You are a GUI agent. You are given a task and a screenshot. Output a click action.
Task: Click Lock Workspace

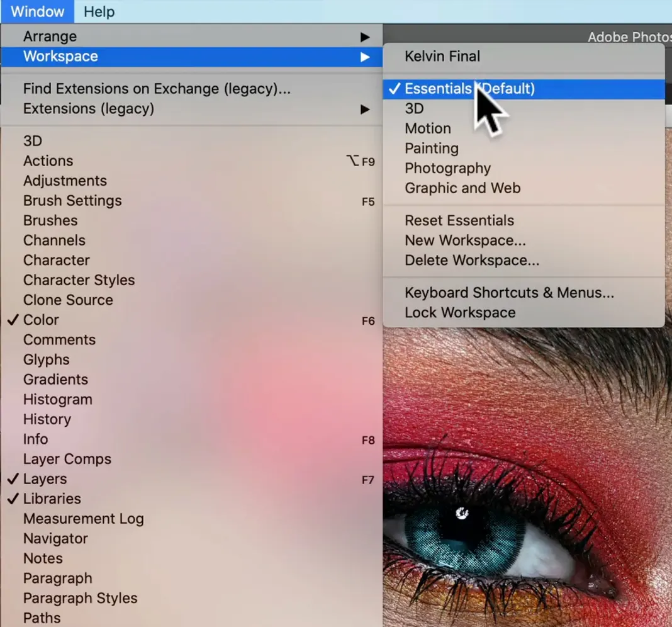[x=524, y=313]
